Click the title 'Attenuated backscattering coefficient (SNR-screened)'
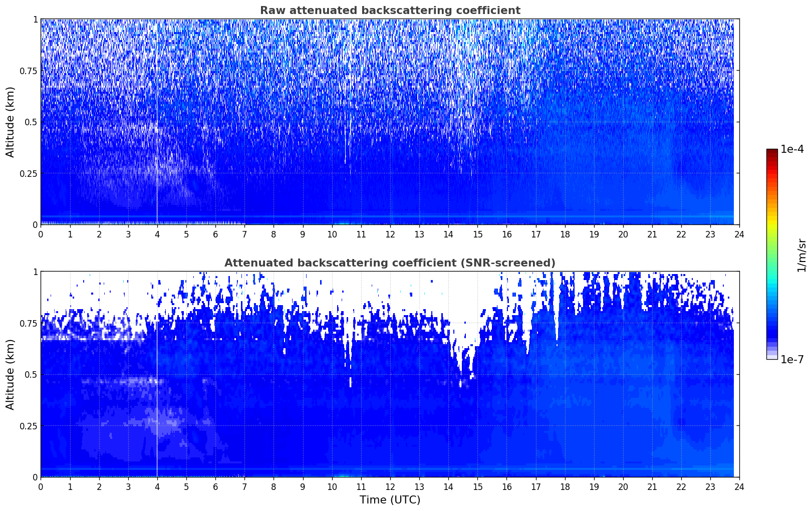This screenshot has width=812, height=511. click(x=390, y=263)
